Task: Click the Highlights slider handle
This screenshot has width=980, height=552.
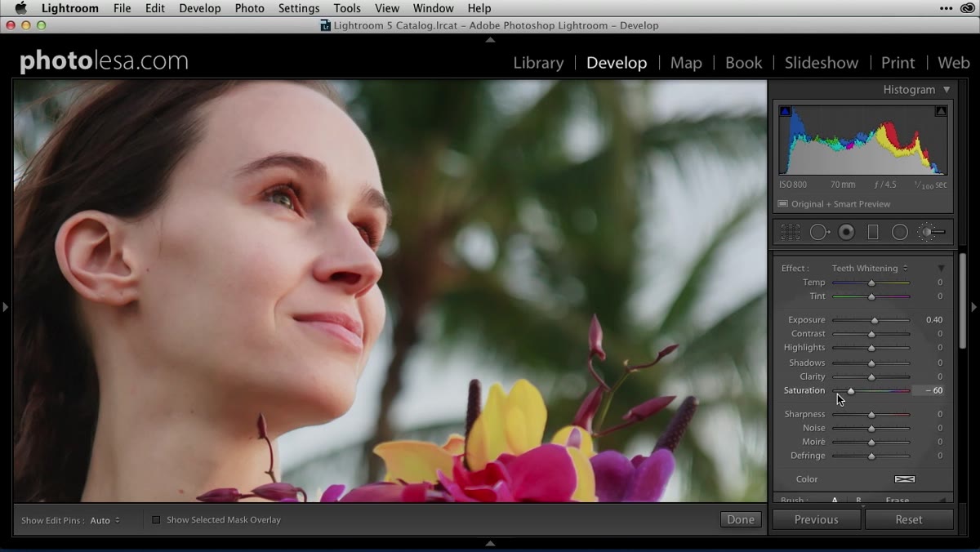Action: [871, 348]
